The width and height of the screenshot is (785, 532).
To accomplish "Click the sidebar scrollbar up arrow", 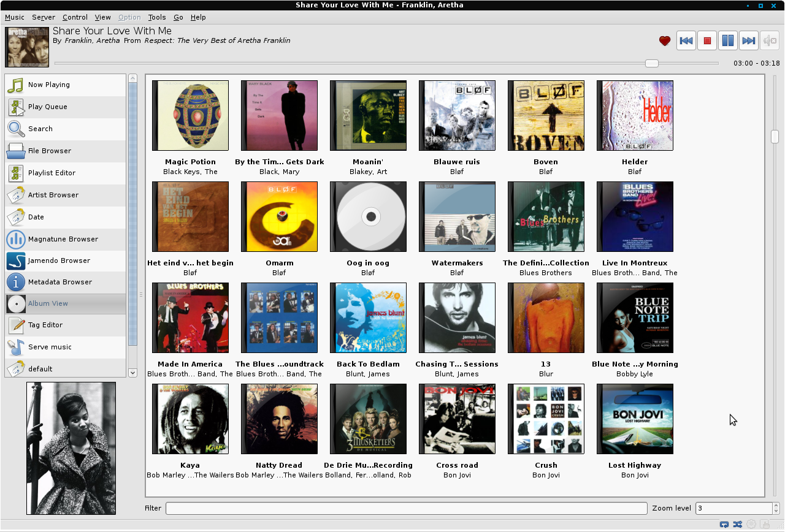I will [132, 78].
